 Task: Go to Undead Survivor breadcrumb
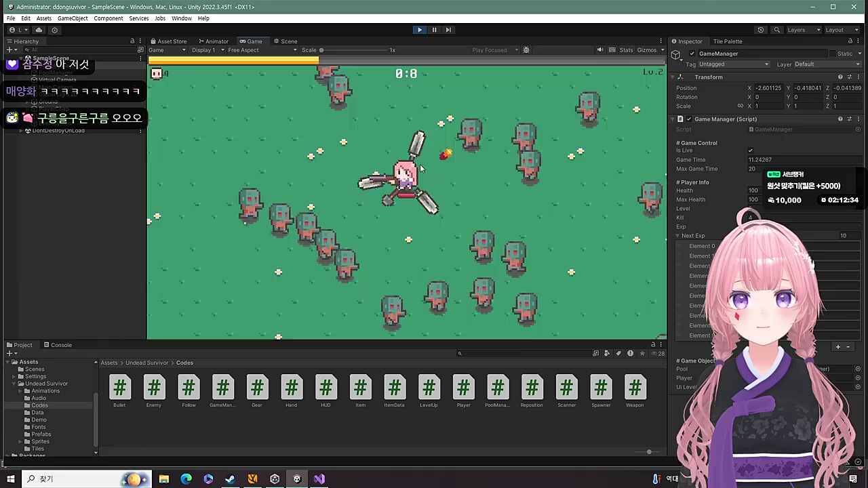(148, 363)
